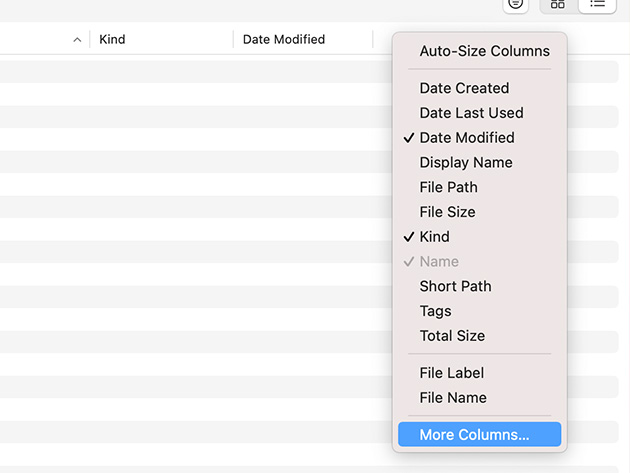Viewport: 630px width, 473px height.
Task: Switch to the list view icon
Action: click(597, 4)
